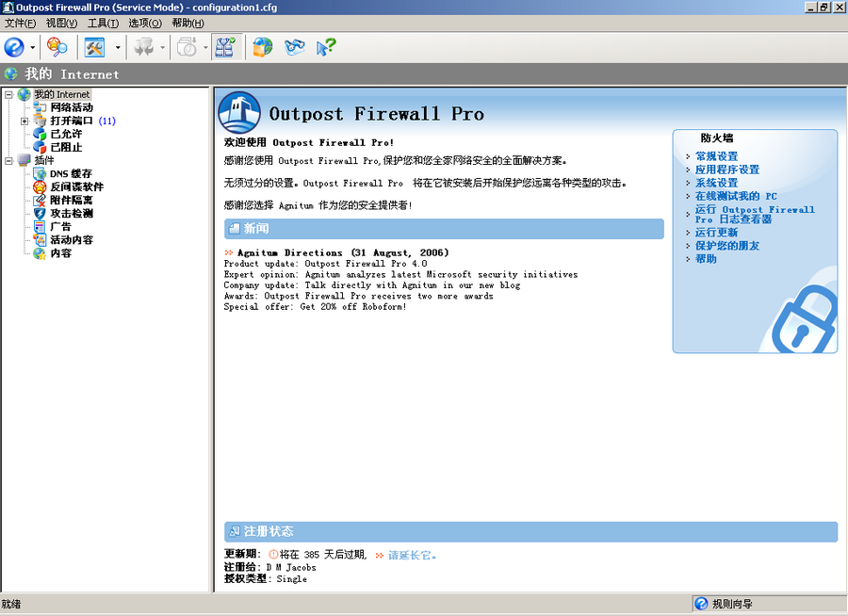Collapse the 插件 tree node
848x616 pixels.
click(x=8, y=161)
